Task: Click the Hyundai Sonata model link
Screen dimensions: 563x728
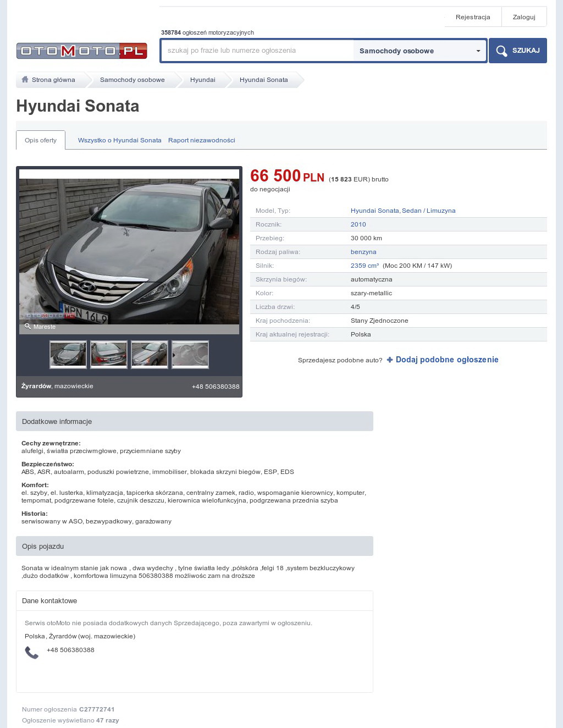Action: click(x=375, y=211)
